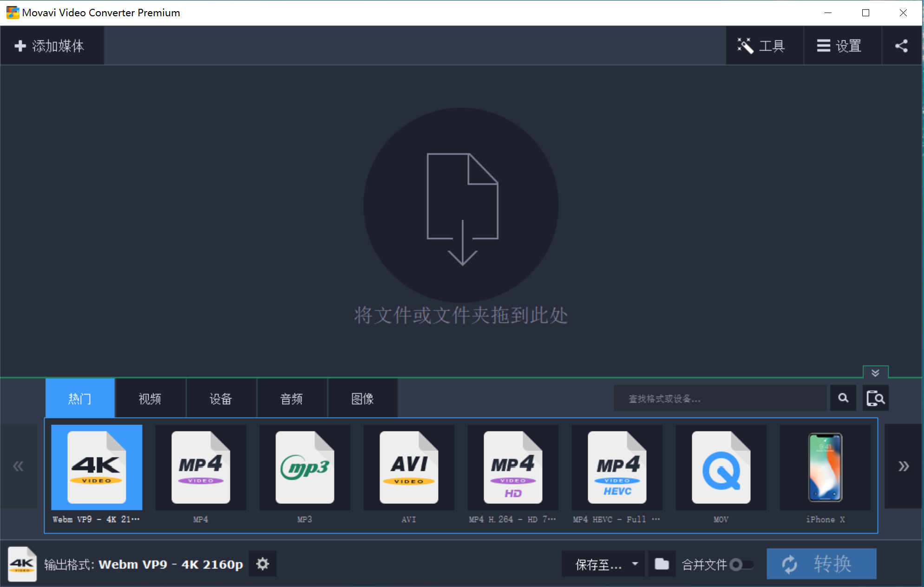The image size is (924, 587).
Task: Select the MP4 H.264 HD format icon
Action: click(513, 467)
